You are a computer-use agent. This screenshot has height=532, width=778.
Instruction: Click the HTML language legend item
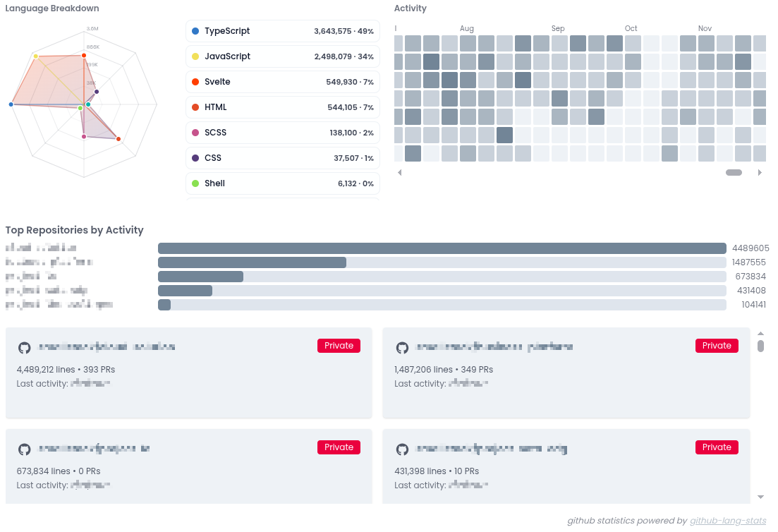tap(282, 107)
